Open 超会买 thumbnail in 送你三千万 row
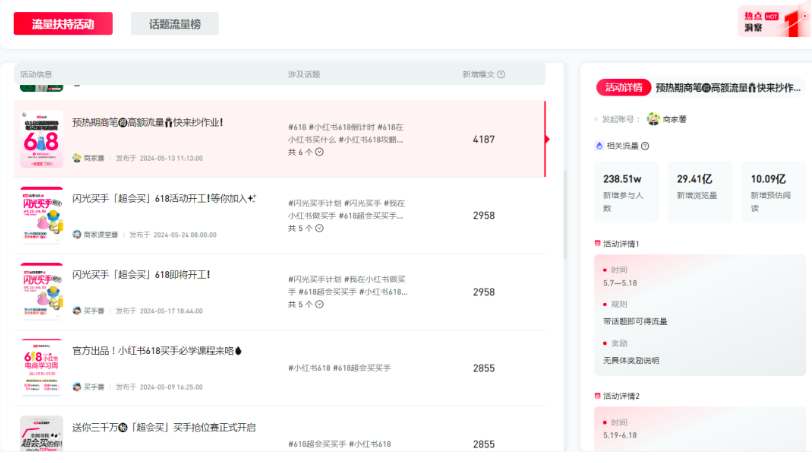The image size is (812, 463). (41, 433)
